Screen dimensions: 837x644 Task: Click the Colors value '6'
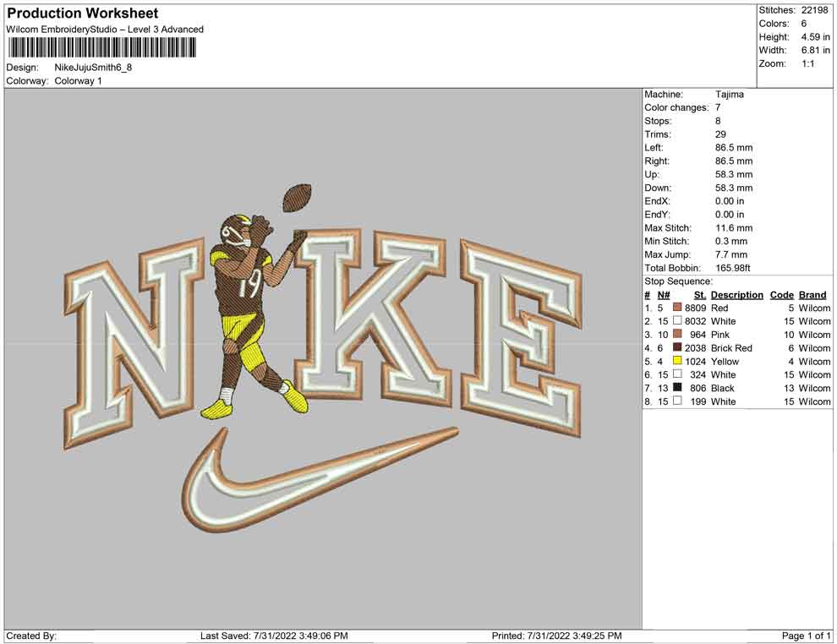804,24
